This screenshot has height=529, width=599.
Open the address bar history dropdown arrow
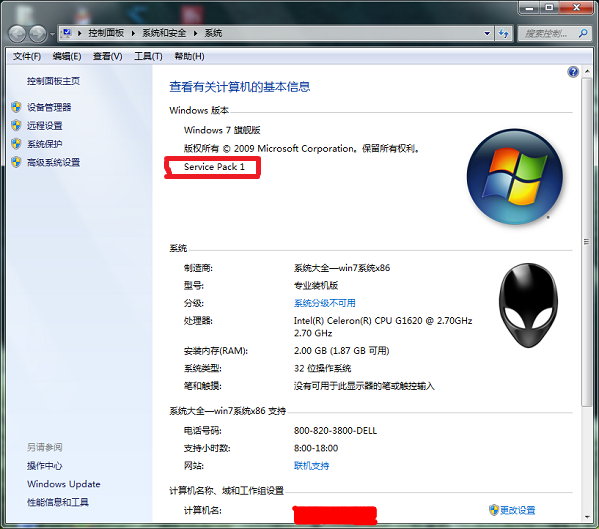487,33
